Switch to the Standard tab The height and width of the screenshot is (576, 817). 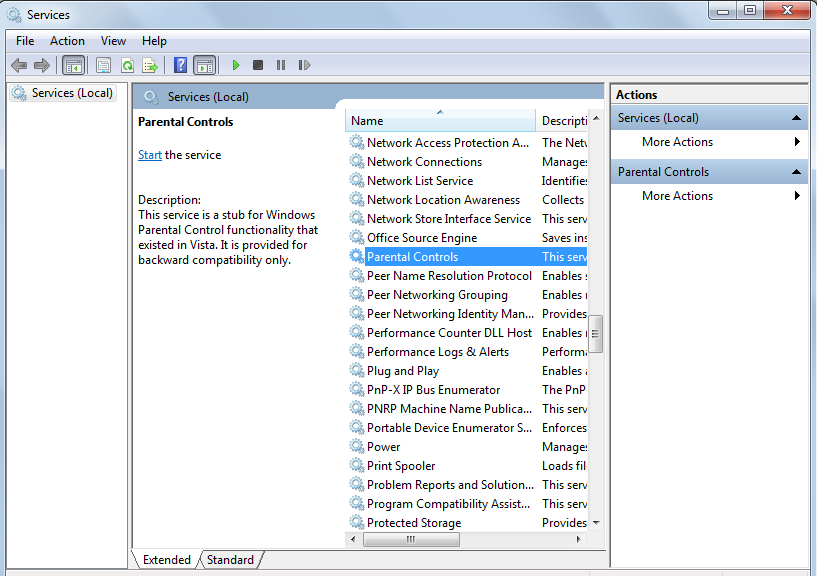pos(230,560)
